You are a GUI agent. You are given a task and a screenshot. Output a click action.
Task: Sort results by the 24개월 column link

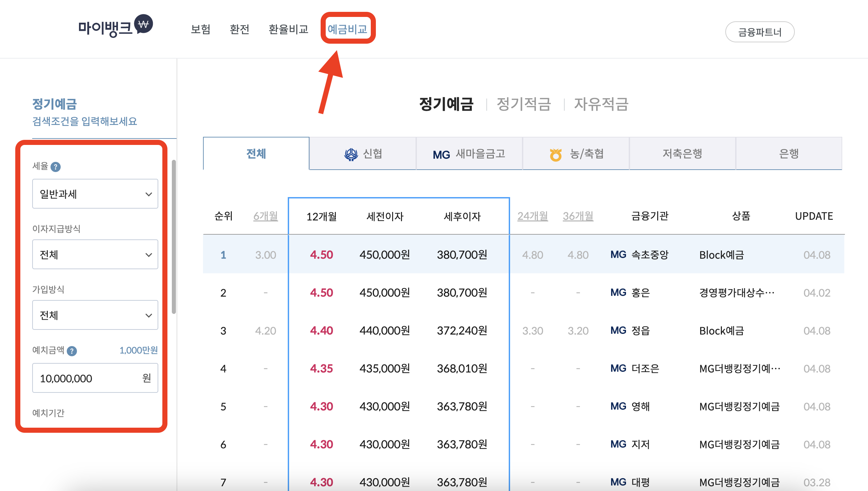click(532, 216)
